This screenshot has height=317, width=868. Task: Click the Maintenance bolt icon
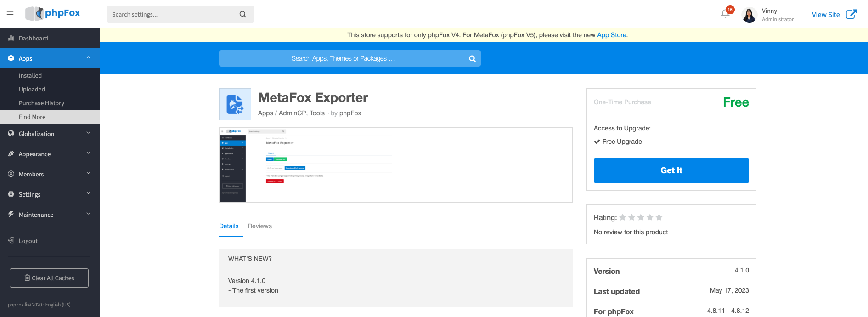click(11, 214)
